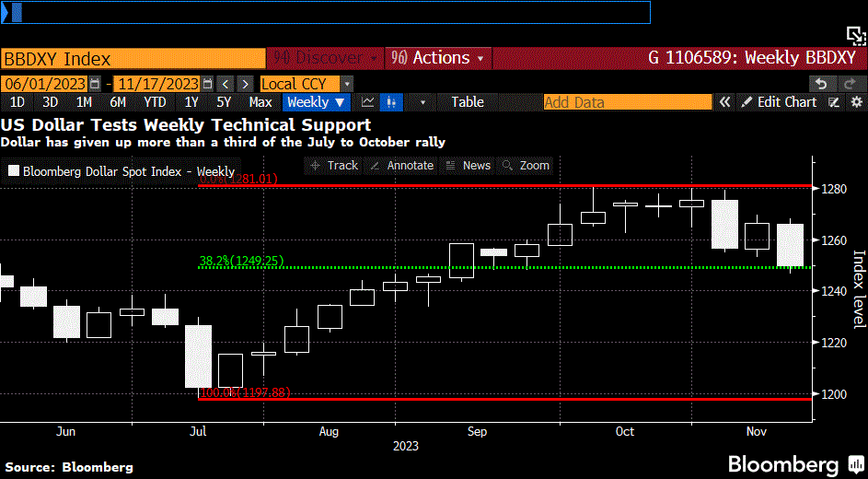Click the Add Data input field
The image size is (868, 479).
(628, 102)
